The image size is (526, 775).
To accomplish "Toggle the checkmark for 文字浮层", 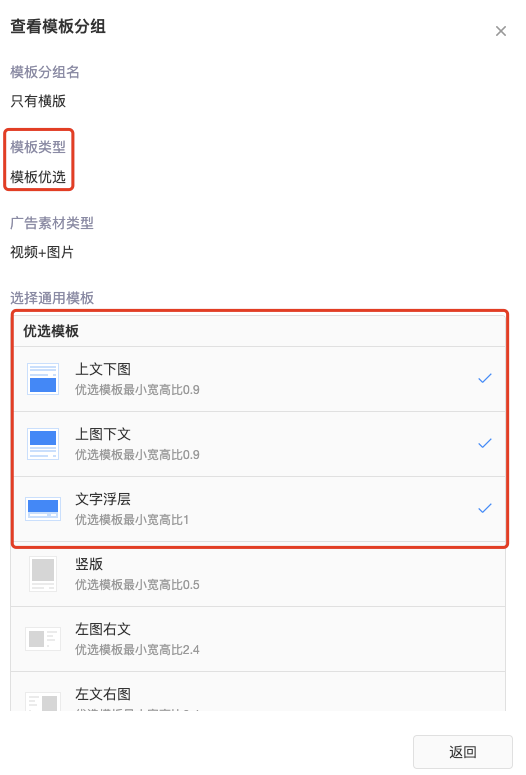I will click(485, 508).
